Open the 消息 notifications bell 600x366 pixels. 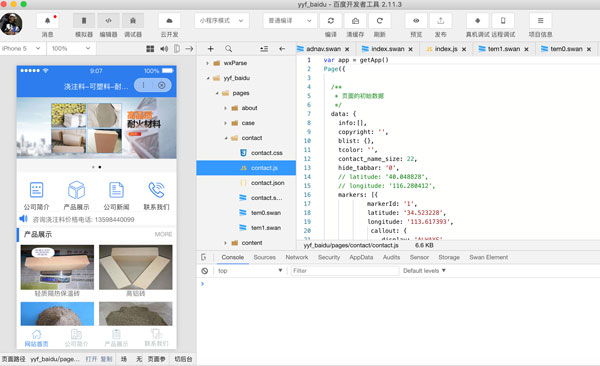(x=47, y=21)
